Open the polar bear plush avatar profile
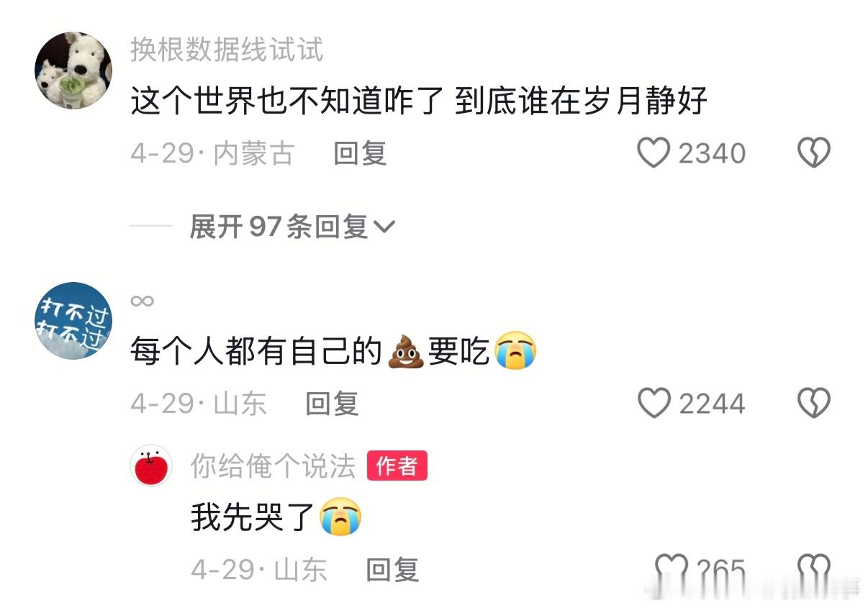This screenshot has width=868, height=608. pyautogui.click(x=73, y=71)
